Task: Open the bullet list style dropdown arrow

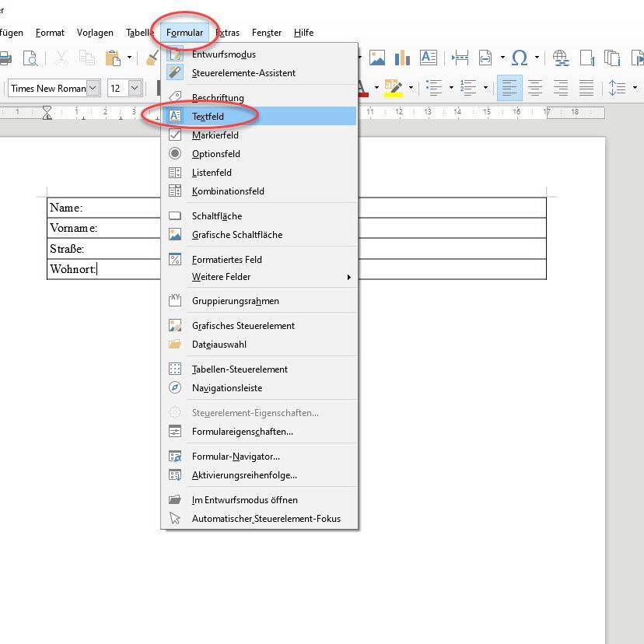Action: point(451,87)
